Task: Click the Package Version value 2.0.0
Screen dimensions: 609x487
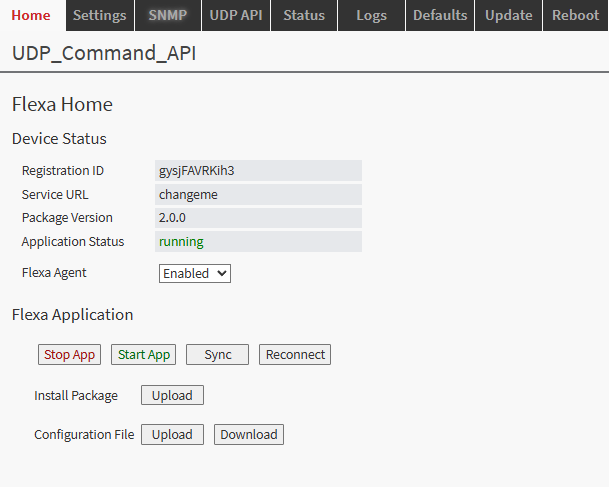Action: tap(258, 218)
